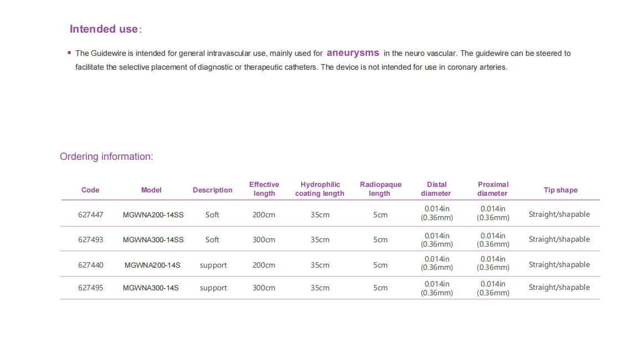The width and height of the screenshot is (644, 344).
Task: Click the 'Hydrophilic coating length' header
Action: click(x=320, y=189)
